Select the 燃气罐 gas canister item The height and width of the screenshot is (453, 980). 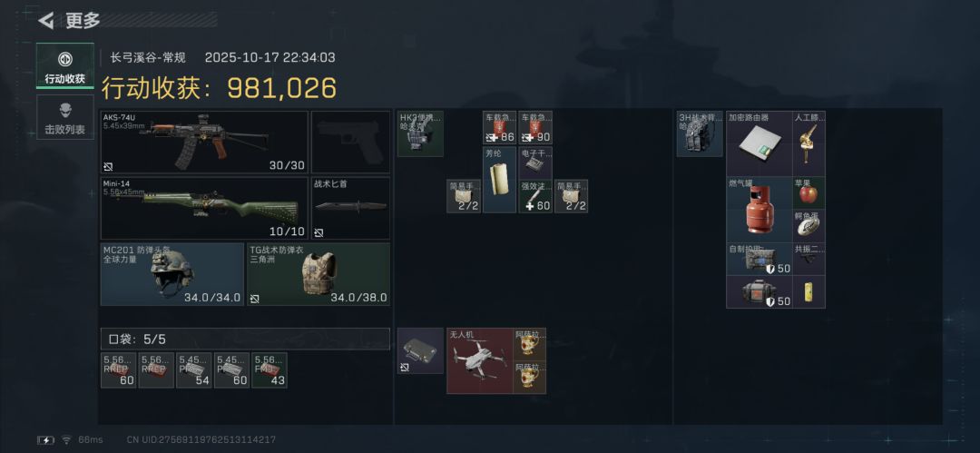(x=759, y=210)
